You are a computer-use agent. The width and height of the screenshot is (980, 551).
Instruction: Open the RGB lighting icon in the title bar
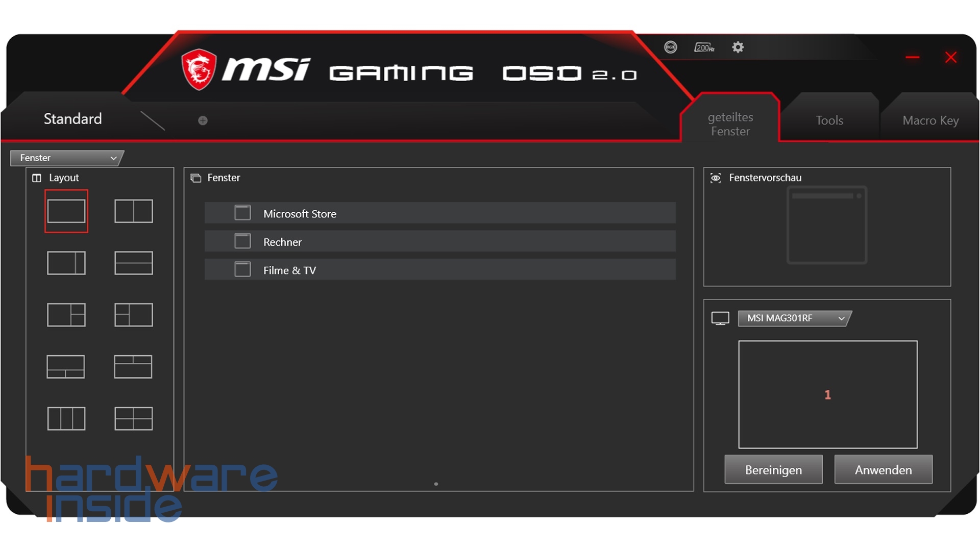pos(671,47)
